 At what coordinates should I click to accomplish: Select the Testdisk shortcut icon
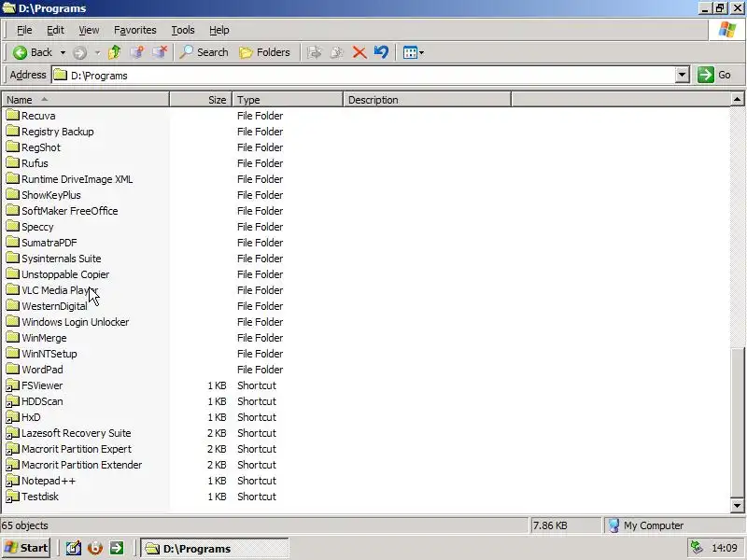(13, 497)
